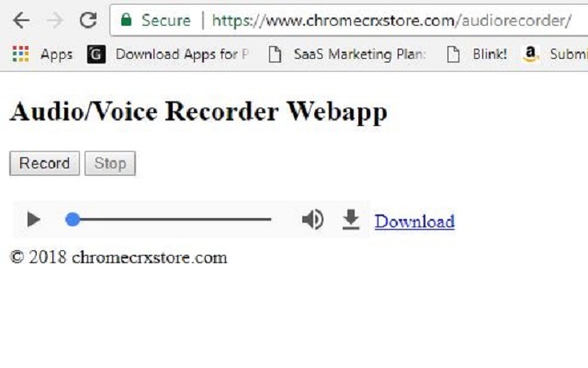Click the Audio/Voice Recorder Webapp heading

[x=198, y=112]
